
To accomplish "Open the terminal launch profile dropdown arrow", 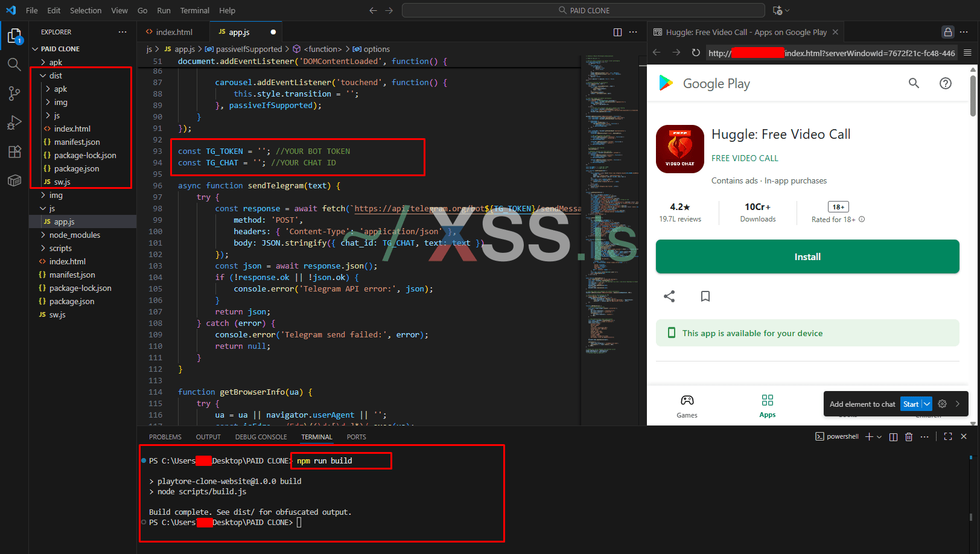I will point(879,436).
